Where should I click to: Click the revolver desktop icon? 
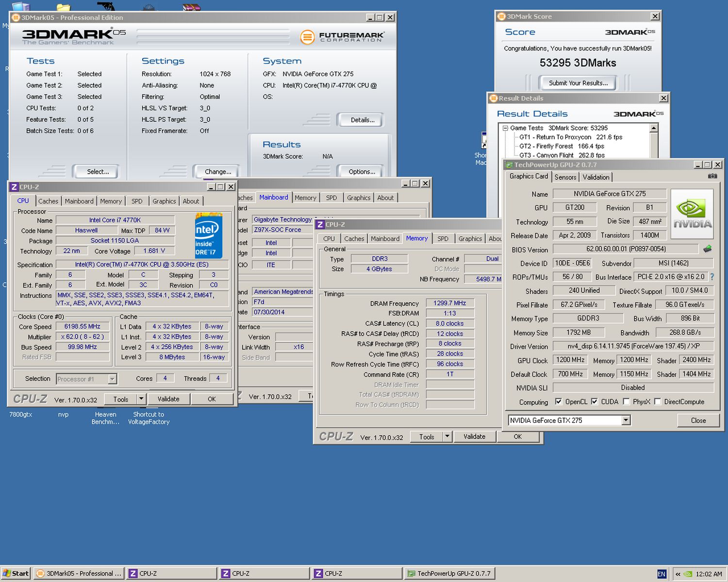(106, 6)
